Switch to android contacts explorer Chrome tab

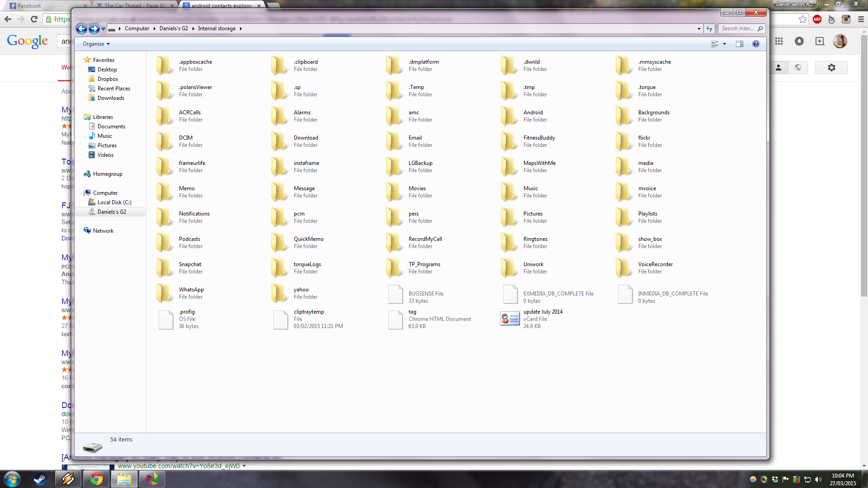point(222,5)
